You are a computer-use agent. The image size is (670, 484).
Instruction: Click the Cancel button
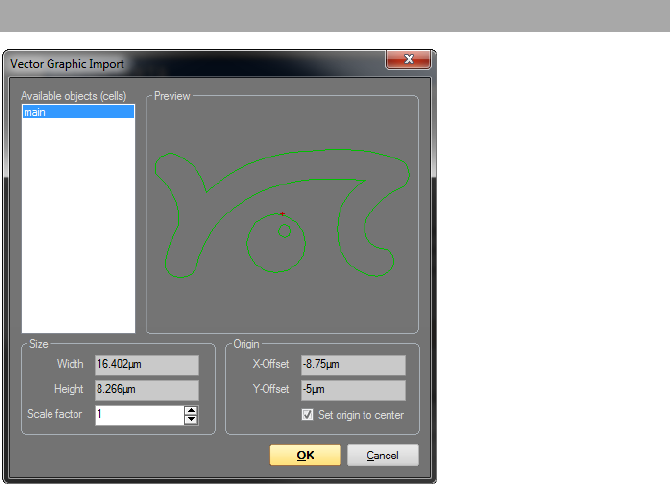click(382, 455)
